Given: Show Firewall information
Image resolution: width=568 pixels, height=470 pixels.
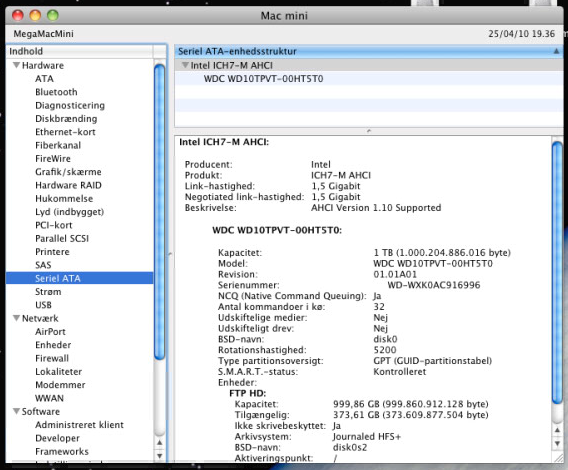Looking at the screenshot, I should point(52,358).
